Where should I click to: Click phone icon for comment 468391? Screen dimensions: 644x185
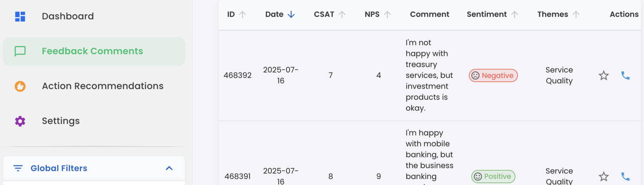point(626,176)
